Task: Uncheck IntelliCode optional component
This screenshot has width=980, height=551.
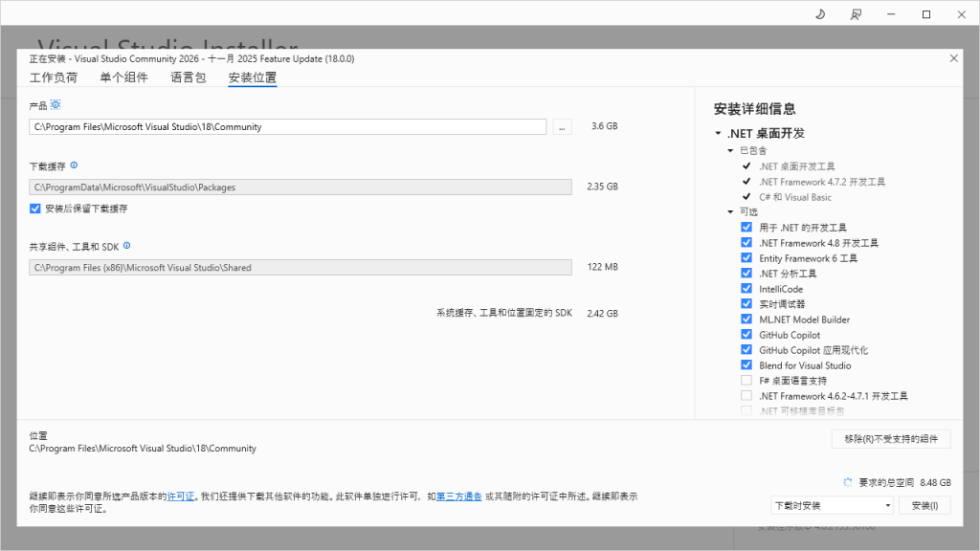Action: click(x=746, y=289)
